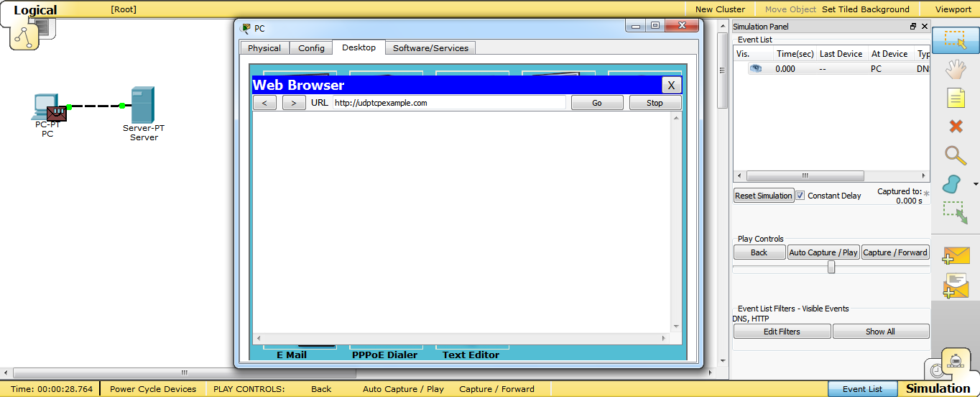Click the Time(sec) column header

point(795,54)
